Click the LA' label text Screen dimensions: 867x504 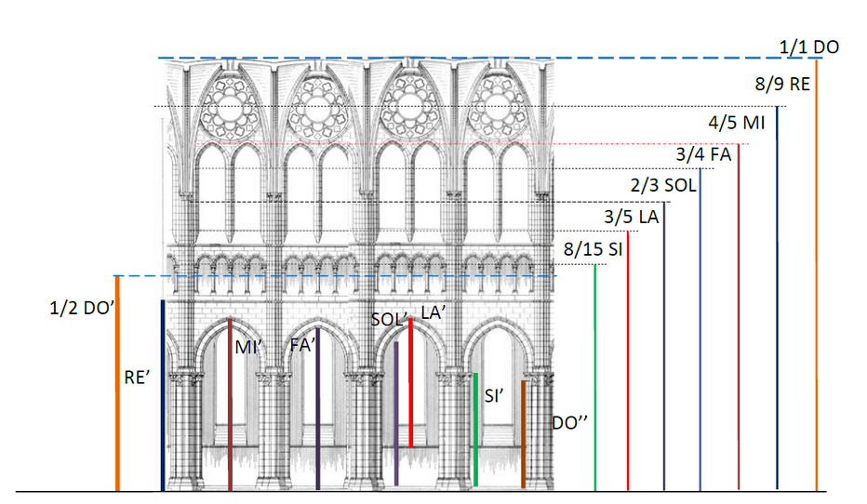click(x=433, y=312)
